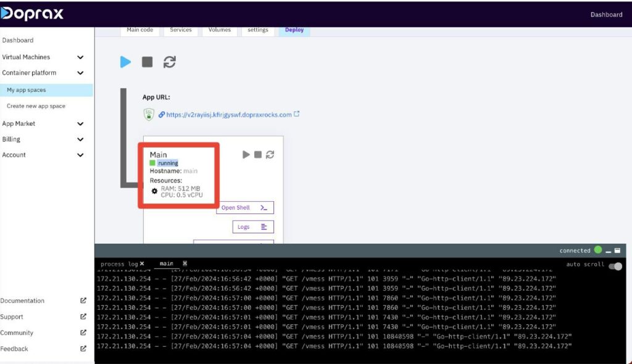The image size is (632, 364).
Task: Close the process log tab
Action: click(x=142, y=263)
